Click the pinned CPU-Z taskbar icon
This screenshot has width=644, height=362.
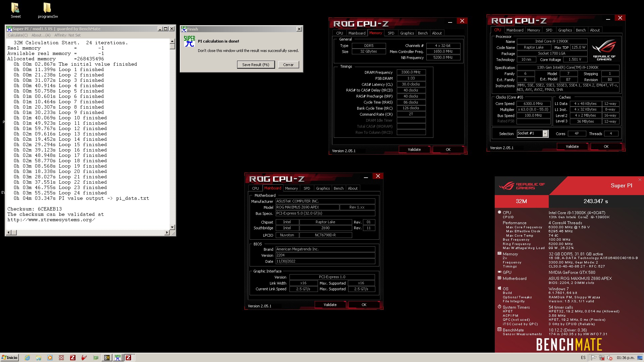pos(73,358)
